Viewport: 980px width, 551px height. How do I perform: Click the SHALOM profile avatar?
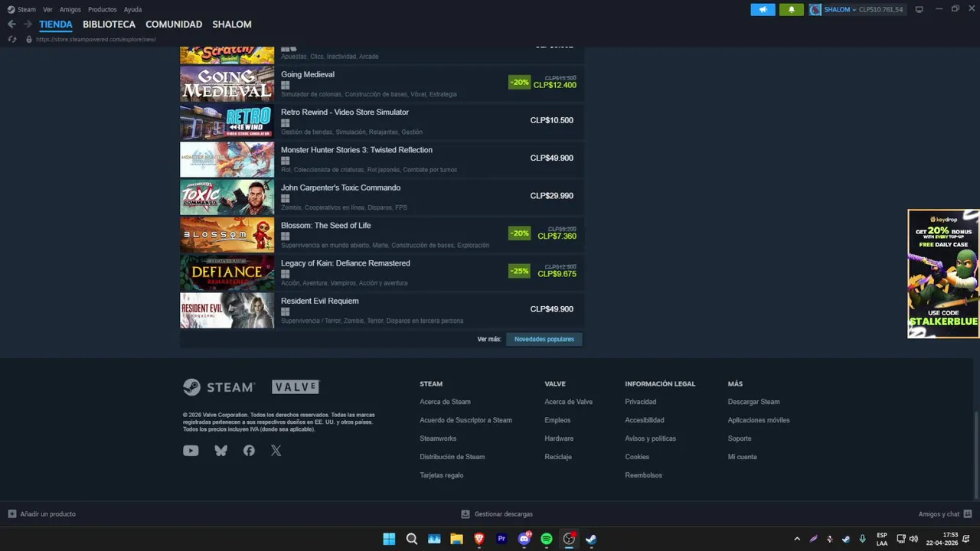click(815, 9)
